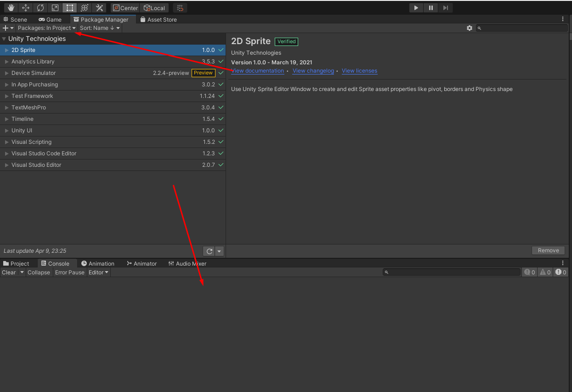Toggle console info messages filter
The width and height of the screenshot is (572, 392).
tap(530, 273)
